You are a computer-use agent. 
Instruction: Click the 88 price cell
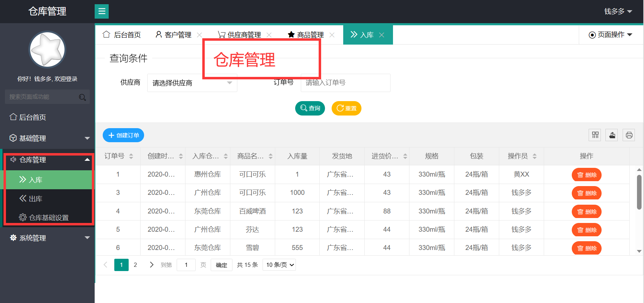tap(387, 211)
